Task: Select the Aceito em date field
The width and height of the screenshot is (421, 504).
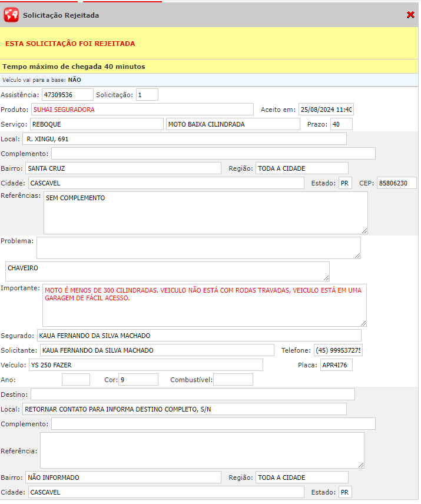Action: pos(326,110)
